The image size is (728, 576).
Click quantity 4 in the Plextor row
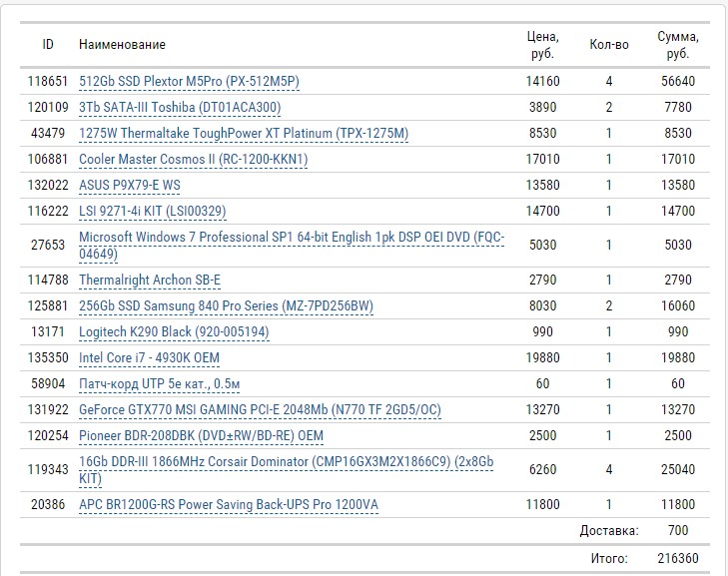coord(609,81)
